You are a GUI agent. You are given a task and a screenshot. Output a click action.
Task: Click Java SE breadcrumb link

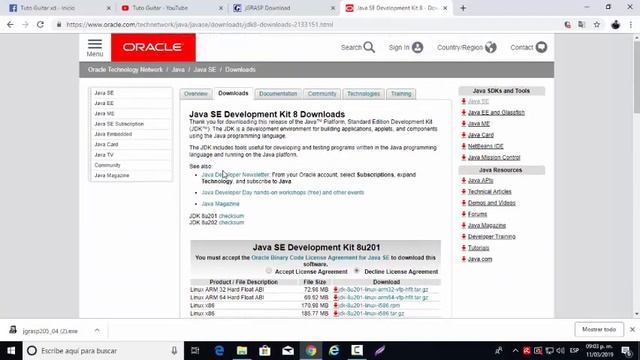coord(204,70)
